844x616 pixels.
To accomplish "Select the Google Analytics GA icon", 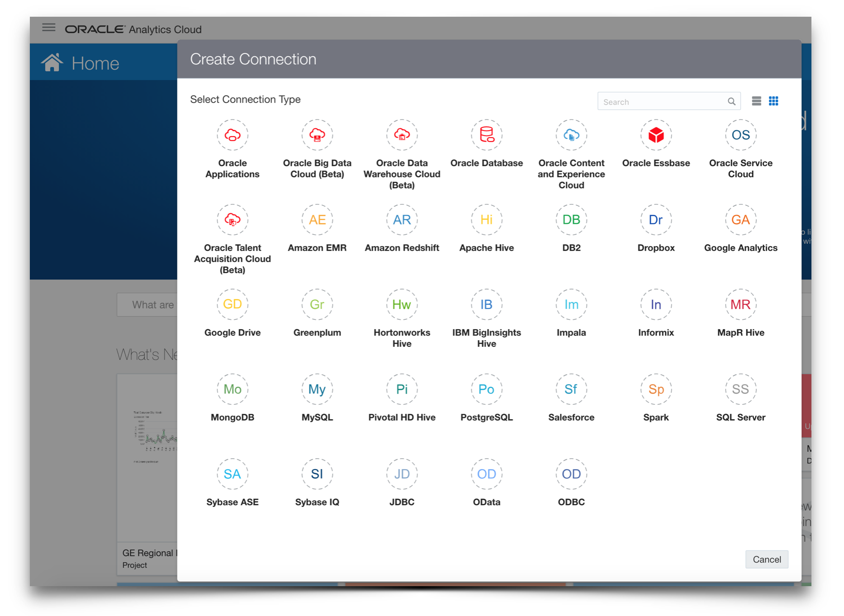I will coord(740,220).
